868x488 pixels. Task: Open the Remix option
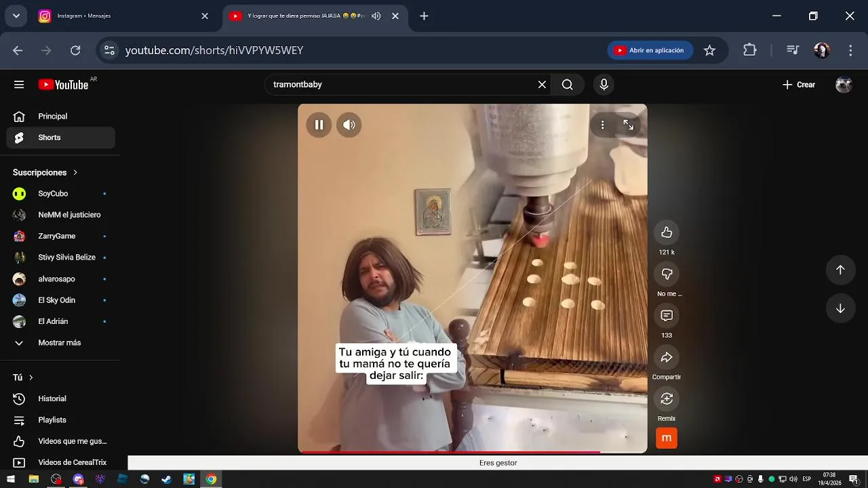[x=667, y=399]
